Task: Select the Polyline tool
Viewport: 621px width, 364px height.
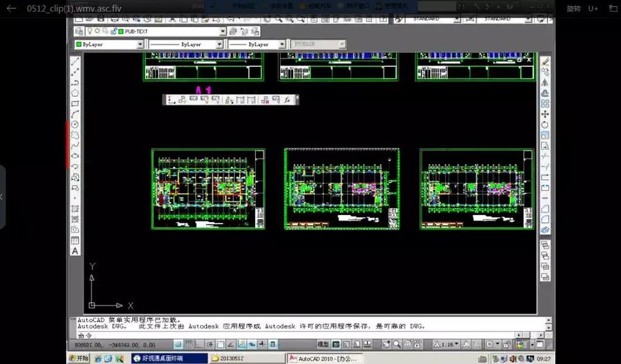Action: click(75, 82)
